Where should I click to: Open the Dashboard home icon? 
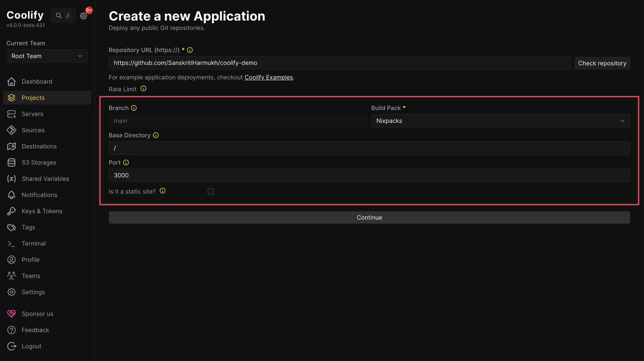pos(12,81)
